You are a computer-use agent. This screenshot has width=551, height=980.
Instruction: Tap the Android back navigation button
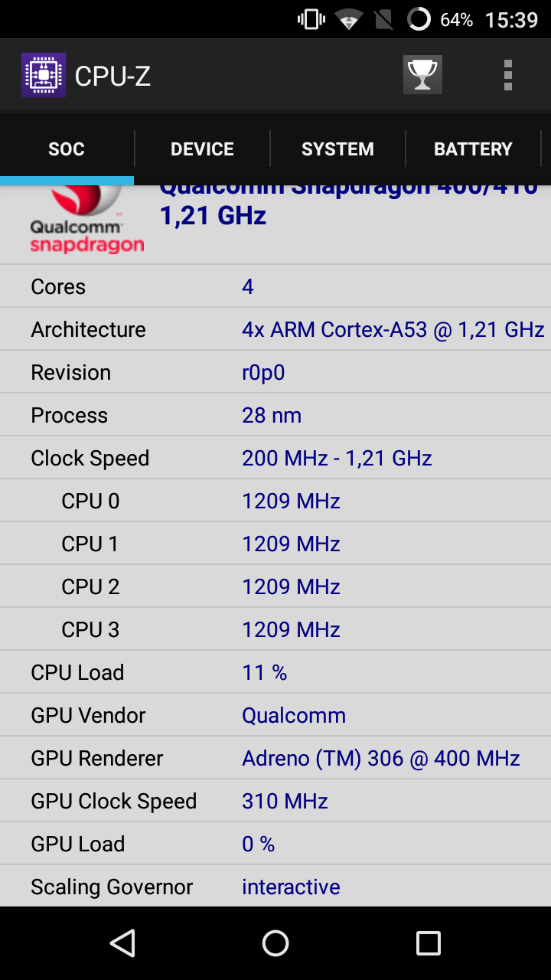pyautogui.click(x=122, y=943)
